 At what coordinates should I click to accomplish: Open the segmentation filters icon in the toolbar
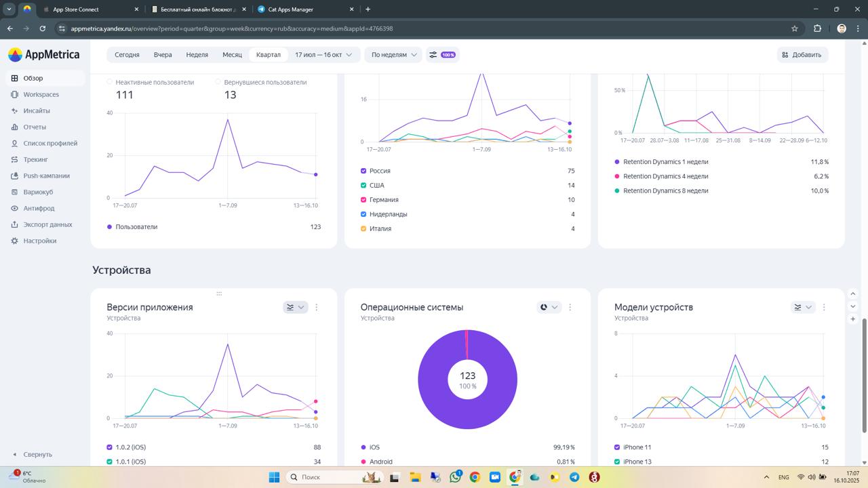click(434, 55)
